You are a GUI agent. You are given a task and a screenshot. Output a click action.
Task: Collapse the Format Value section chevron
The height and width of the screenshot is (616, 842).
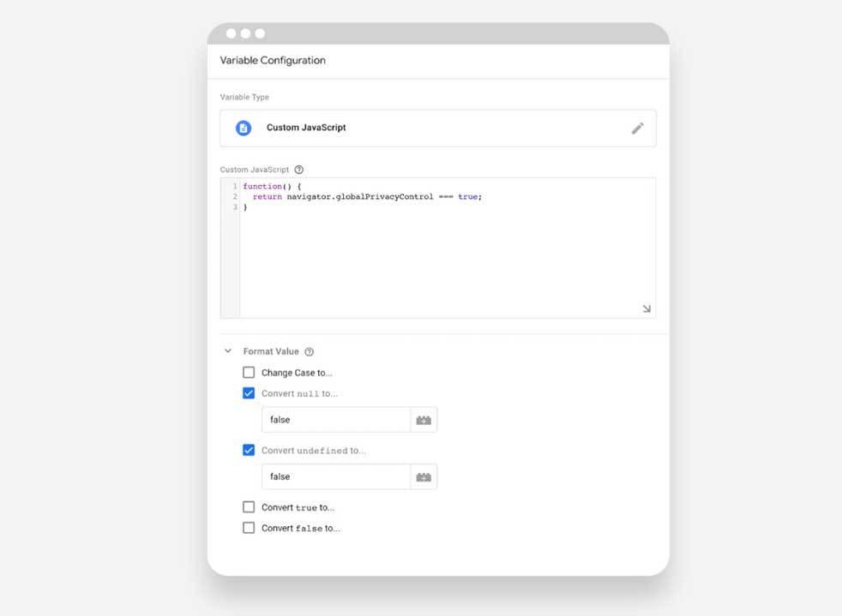pos(228,351)
